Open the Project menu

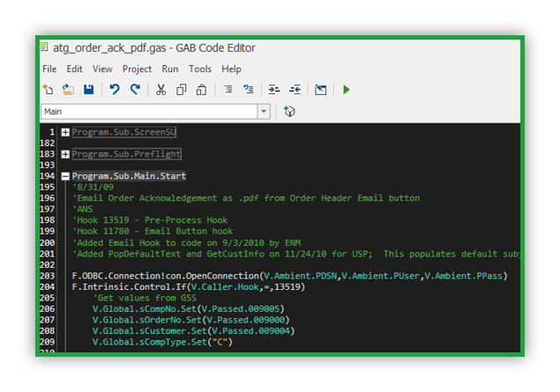click(x=137, y=69)
